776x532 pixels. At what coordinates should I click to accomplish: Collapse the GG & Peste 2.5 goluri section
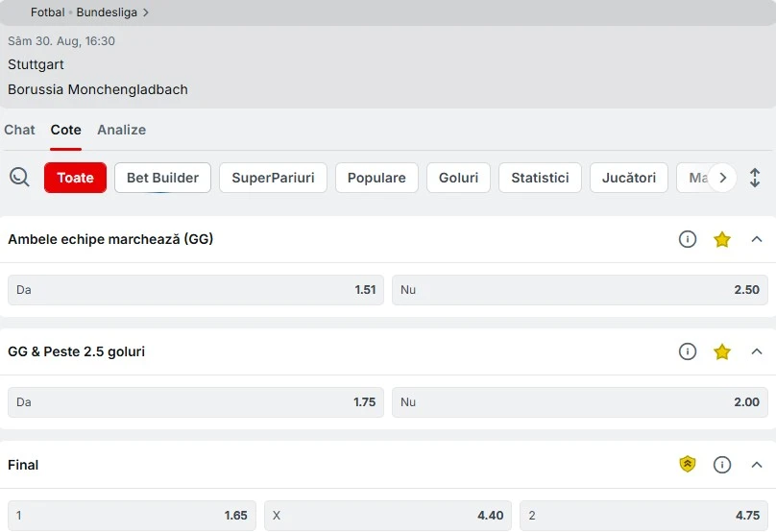coord(756,351)
